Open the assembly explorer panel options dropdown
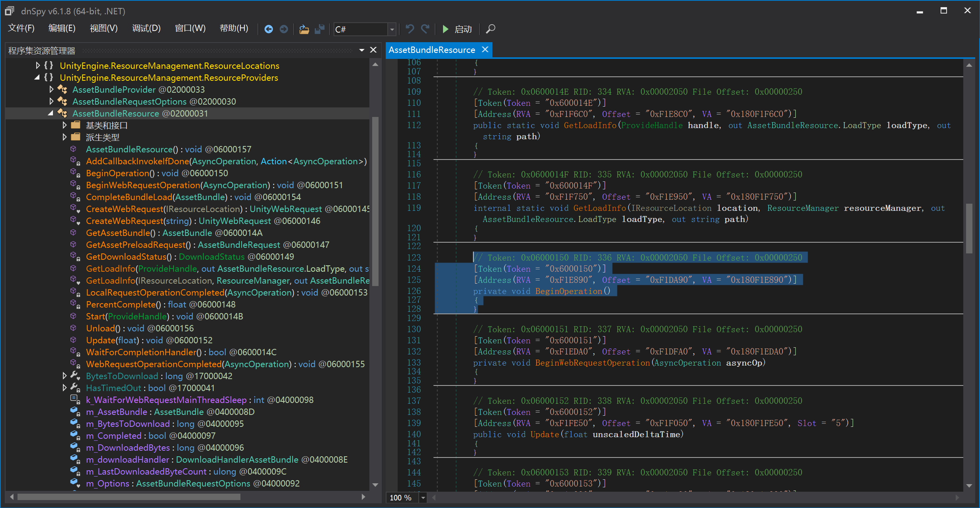The height and width of the screenshot is (508, 980). click(362, 50)
